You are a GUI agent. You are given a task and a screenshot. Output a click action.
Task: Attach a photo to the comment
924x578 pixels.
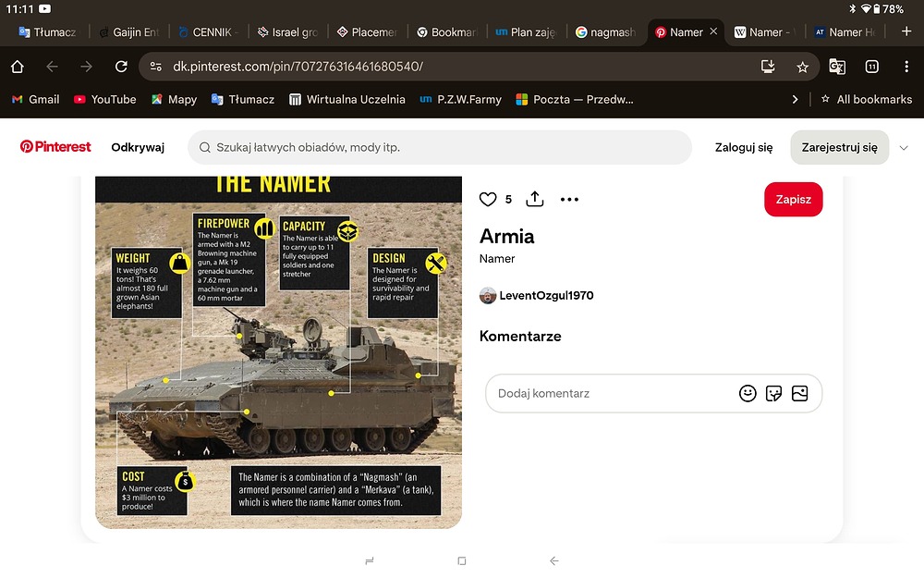(x=799, y=393)
